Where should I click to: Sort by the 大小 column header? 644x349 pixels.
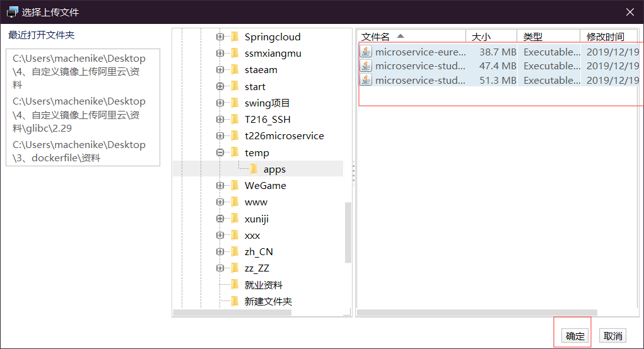coord(491,37)
